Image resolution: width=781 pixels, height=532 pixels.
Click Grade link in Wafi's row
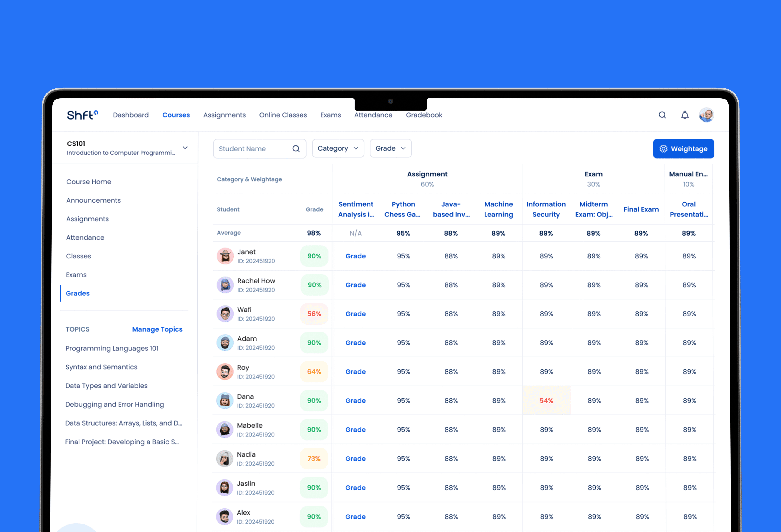[x=355, y=314]
